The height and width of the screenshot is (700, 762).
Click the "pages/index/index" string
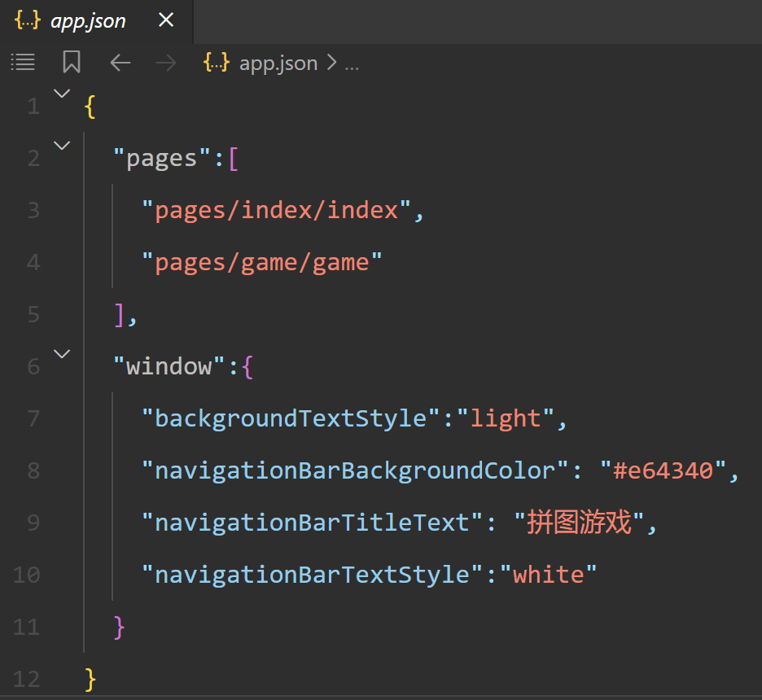[276, 210]
